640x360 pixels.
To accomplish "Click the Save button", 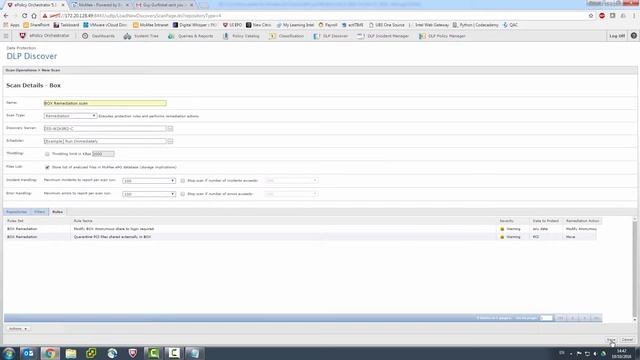I will tap(611, 340).
